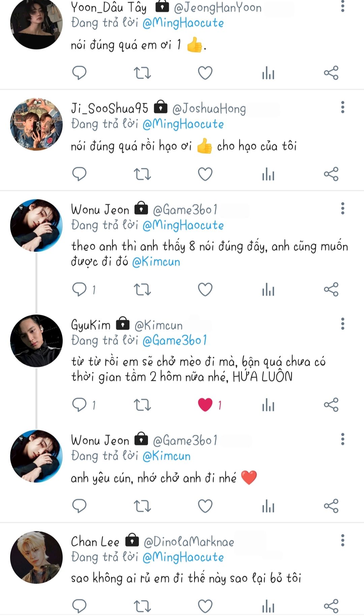This screenshot has height=616, width=364.
Task: Reply to Yoon_Dâu Tây's tweet
Action: (80, 73)
